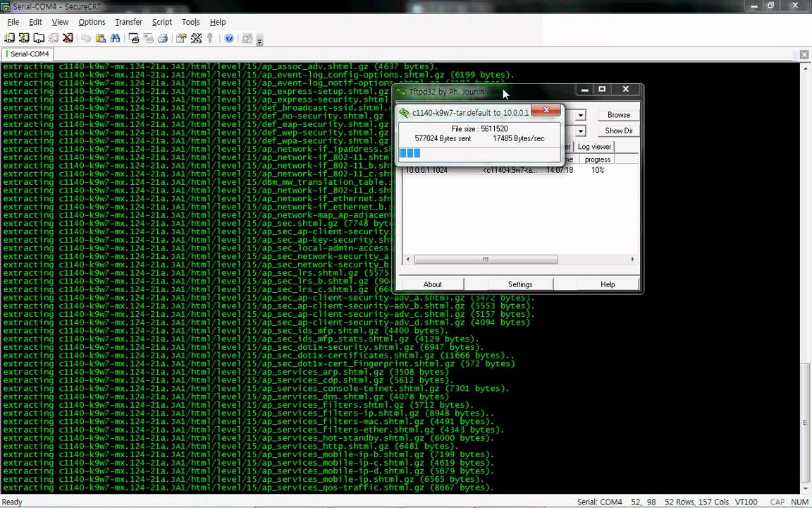The image size is (812, 508).
Task: Open Session Options from toolbar icon
Action: point(180,38)
